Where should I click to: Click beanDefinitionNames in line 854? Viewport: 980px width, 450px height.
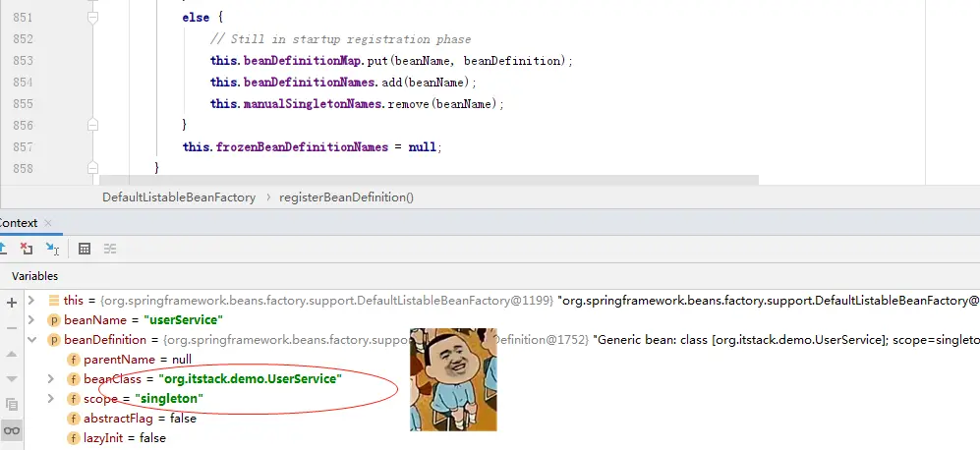pos(310,83)
